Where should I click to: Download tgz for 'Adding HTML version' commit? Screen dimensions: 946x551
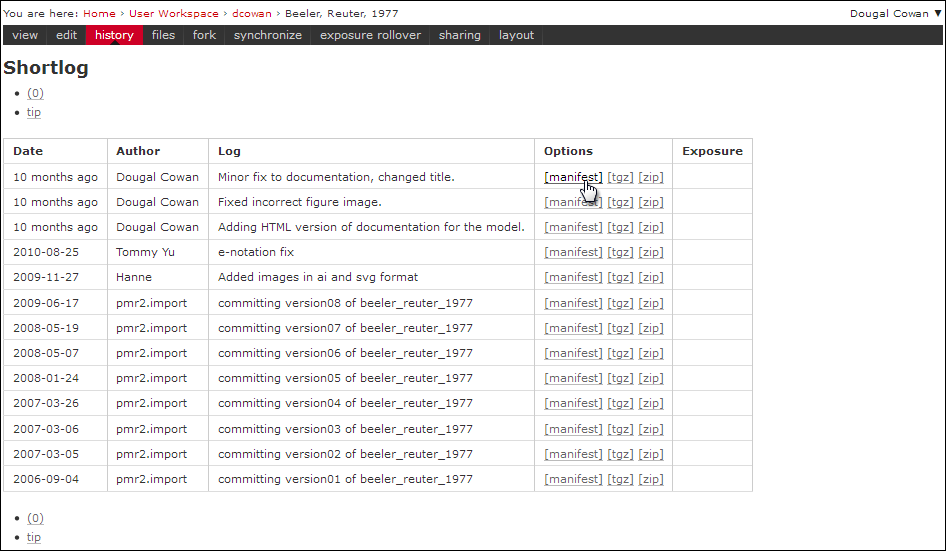point(620,227)
